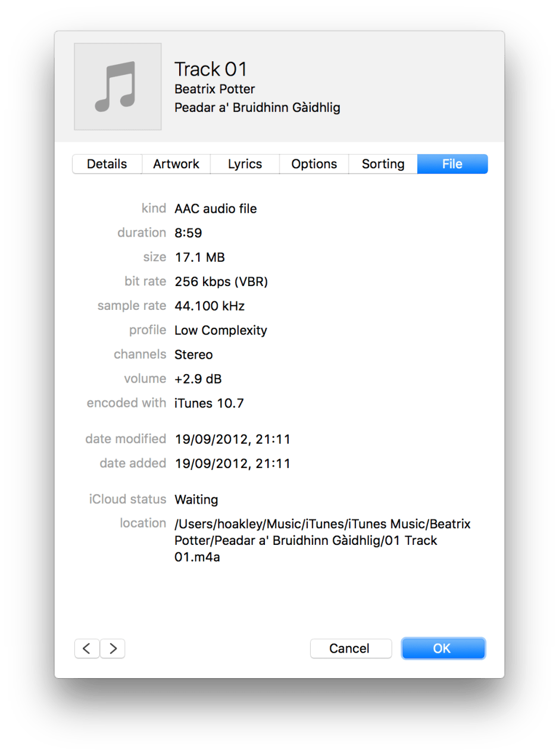Click the AAC audio file kind value
Screen dimensions: 559x756
pyautogui.click(x=216, y=209)
